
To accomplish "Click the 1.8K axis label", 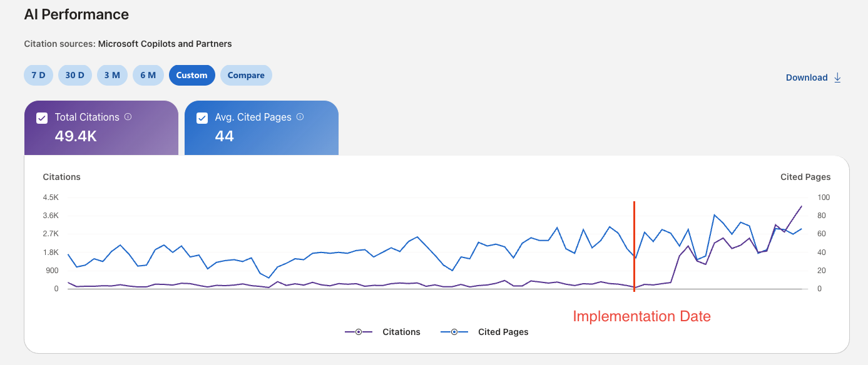I will pos(50,252).
